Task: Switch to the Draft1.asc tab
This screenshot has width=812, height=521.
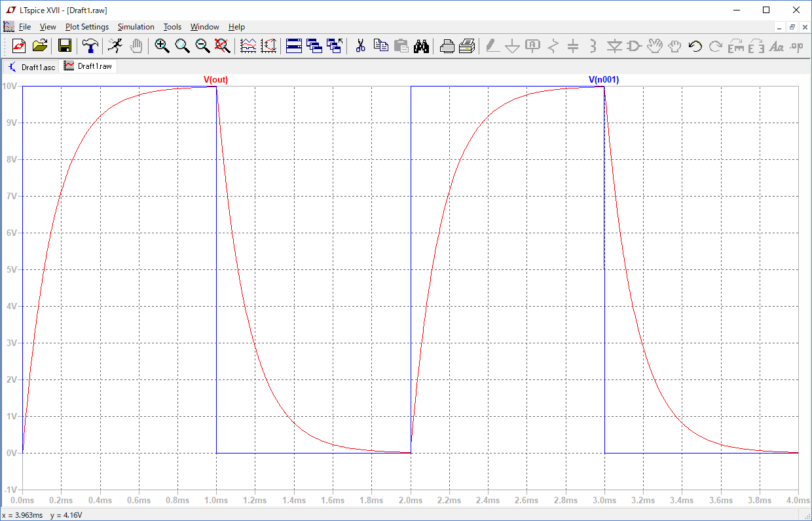Action: point(31,67)
